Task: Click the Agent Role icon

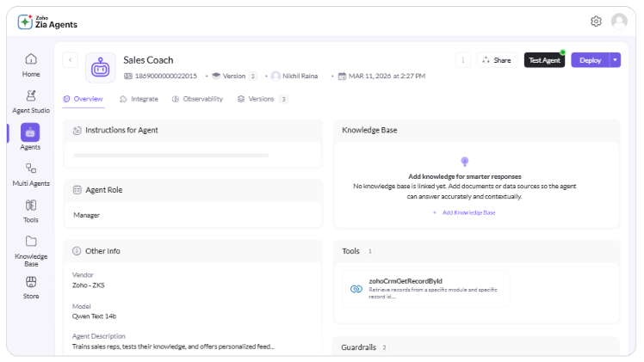Action: pyautogui.click(x=77, y=190)
